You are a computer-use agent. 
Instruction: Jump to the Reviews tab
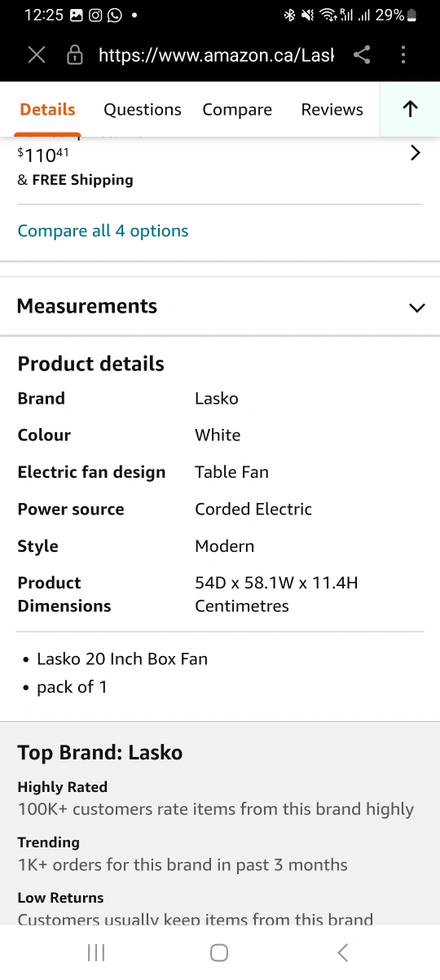coord(332,110)
